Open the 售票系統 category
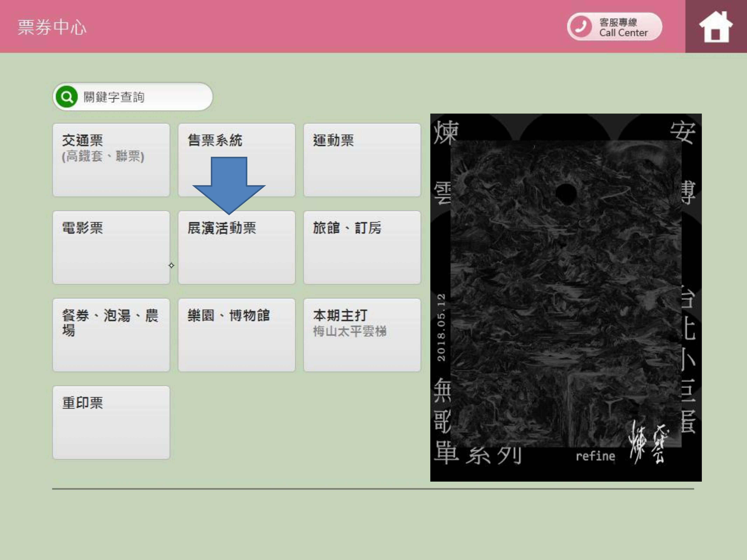The height and width of the screenshot is (560, 747). (237, 160)
